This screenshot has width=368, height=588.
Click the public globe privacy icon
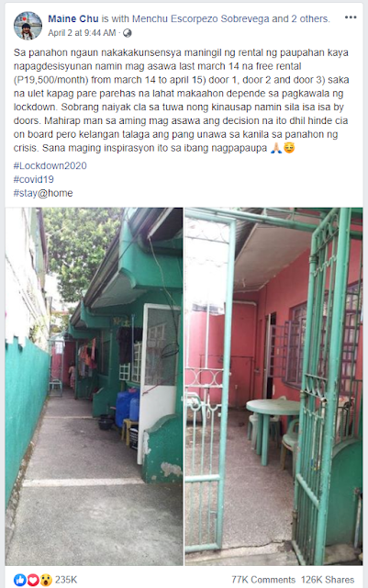[x=127, y=33]
